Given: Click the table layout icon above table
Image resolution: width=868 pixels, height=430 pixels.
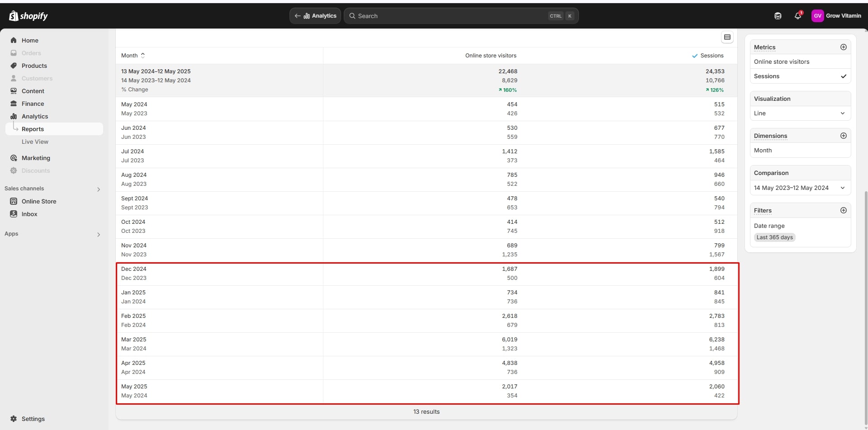Looking at the screenshot, I should [x=727, y=38].
